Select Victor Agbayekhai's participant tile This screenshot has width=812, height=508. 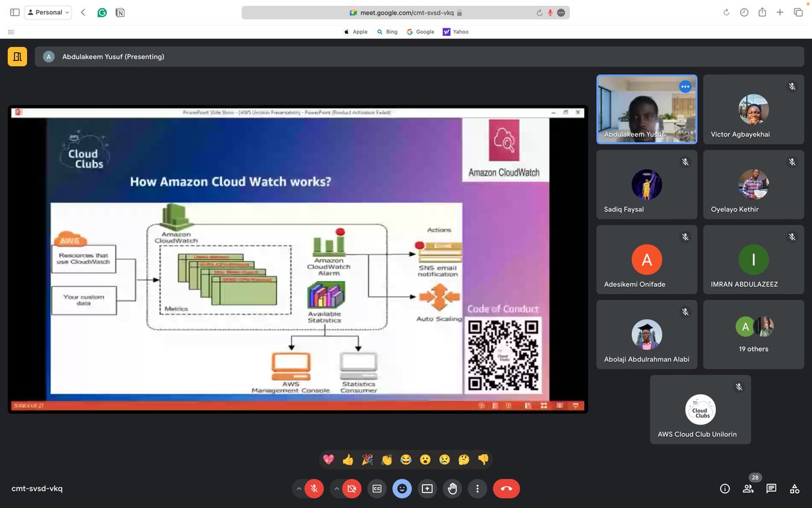pyautogui.click(x=753, y=109)
